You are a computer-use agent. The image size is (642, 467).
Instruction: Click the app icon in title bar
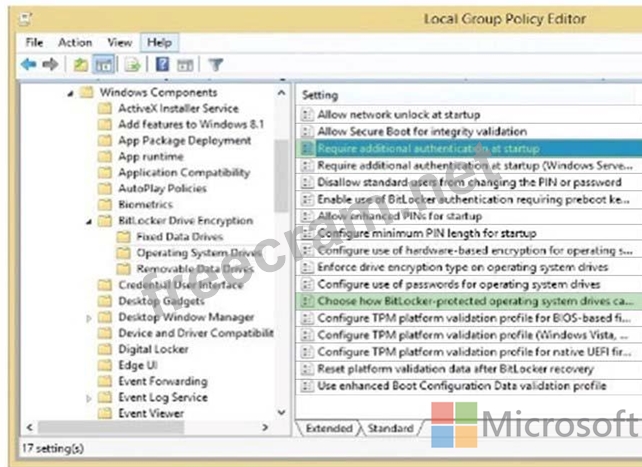click(x=25, y=18)
